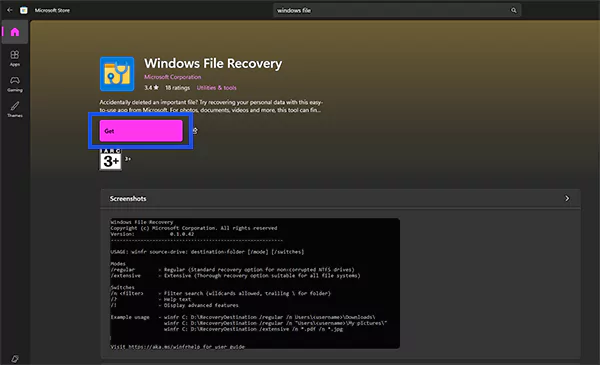Click the share icon beside Get
This screenshot has height=365, width=600.
click(x=195, y=131)
